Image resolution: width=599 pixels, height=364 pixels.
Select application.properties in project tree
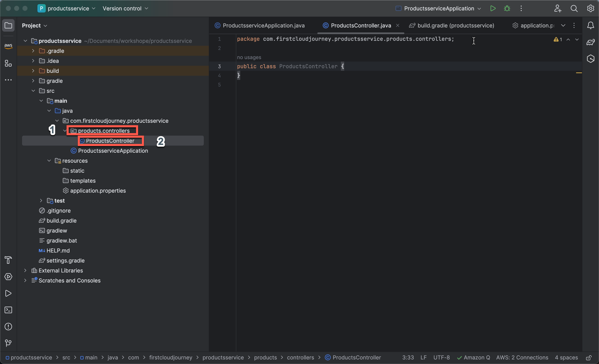pyautogui.click(x=94, y=190)
